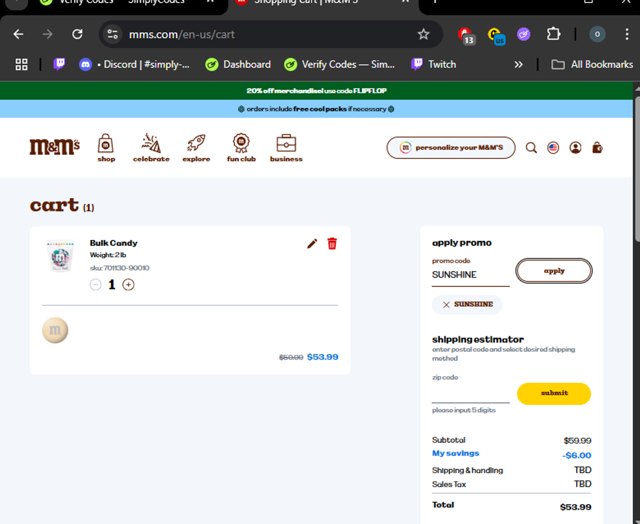
Task: Open the Discord #simply bookmark
Action: (134, 64)
